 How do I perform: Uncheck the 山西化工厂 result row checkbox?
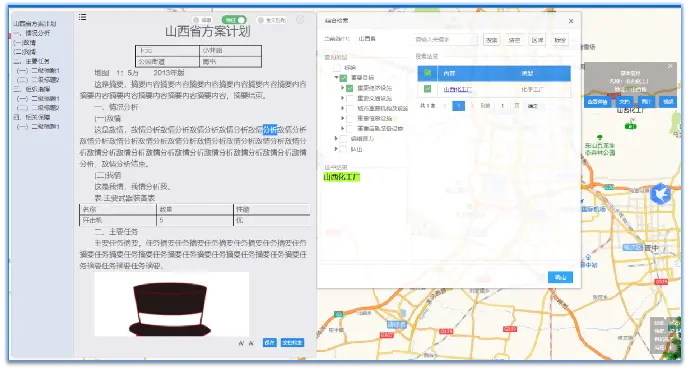point(427,89)
